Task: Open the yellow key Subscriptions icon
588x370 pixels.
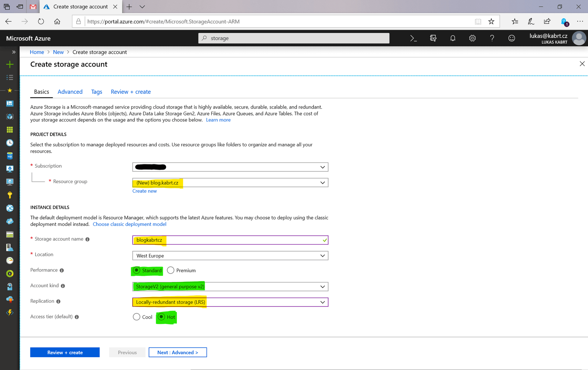Action: click(x=10, y=195)
